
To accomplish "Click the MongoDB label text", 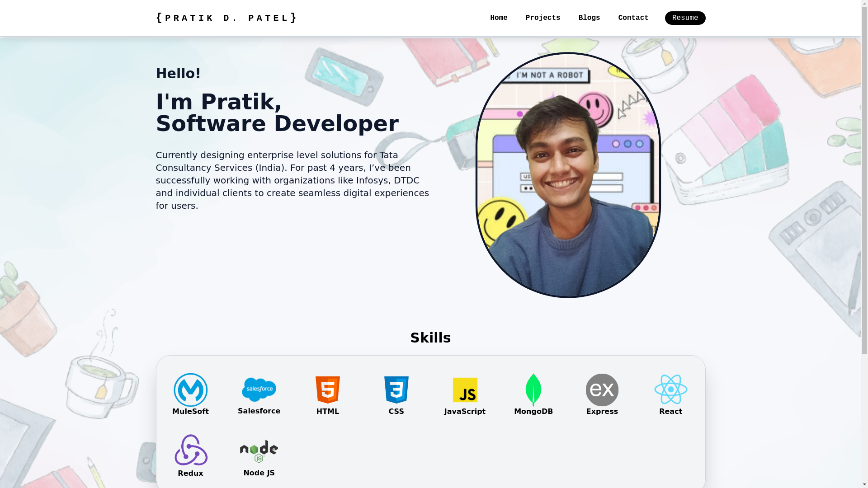I will click(x=533, y=412).
